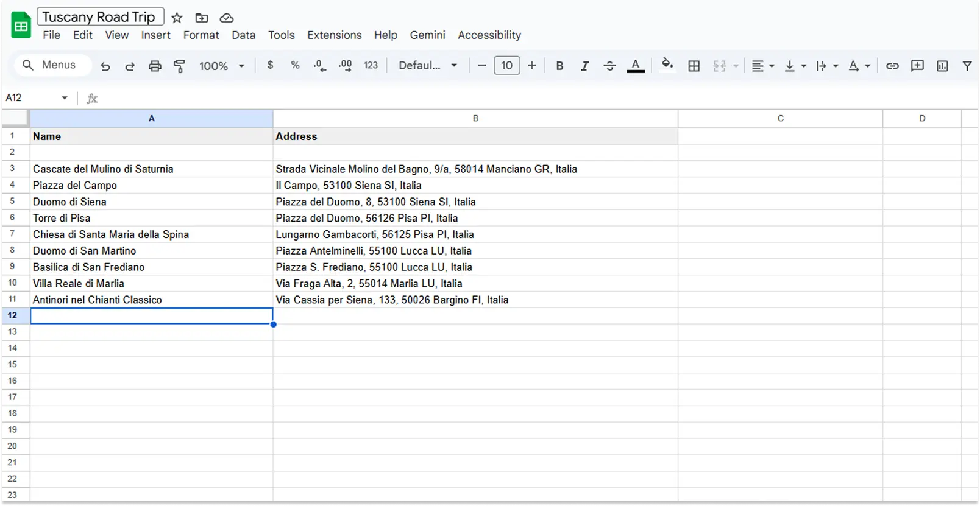Select cell Antinori nel Chianti Classico
Image resolution: width=980 pixels, height=506 pixels.
pos(152,300)
